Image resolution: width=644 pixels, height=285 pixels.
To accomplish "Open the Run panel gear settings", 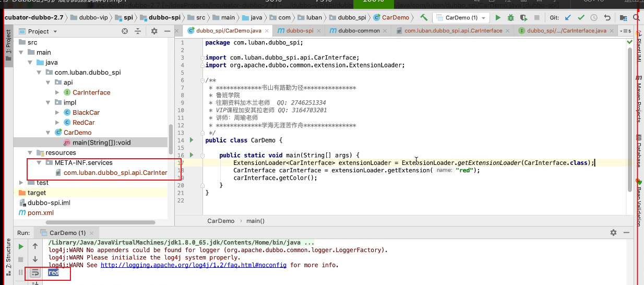I will pyautogui.click(x=614, y=233).
